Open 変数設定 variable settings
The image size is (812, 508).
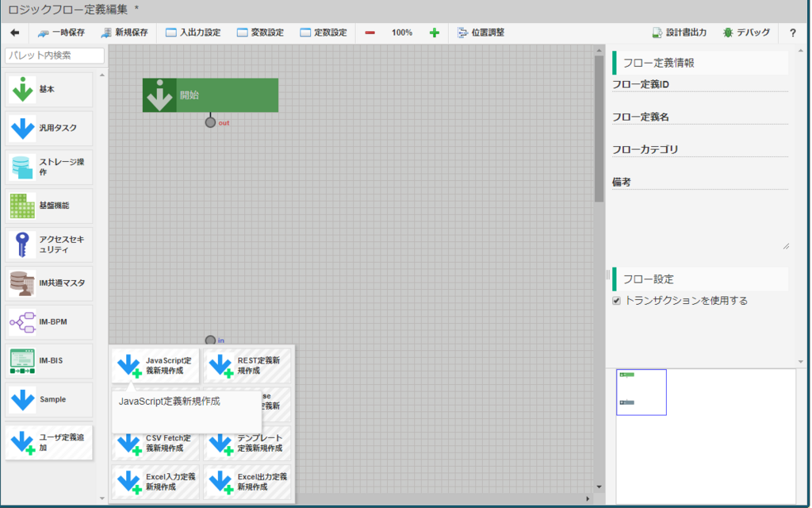point(260,33)
